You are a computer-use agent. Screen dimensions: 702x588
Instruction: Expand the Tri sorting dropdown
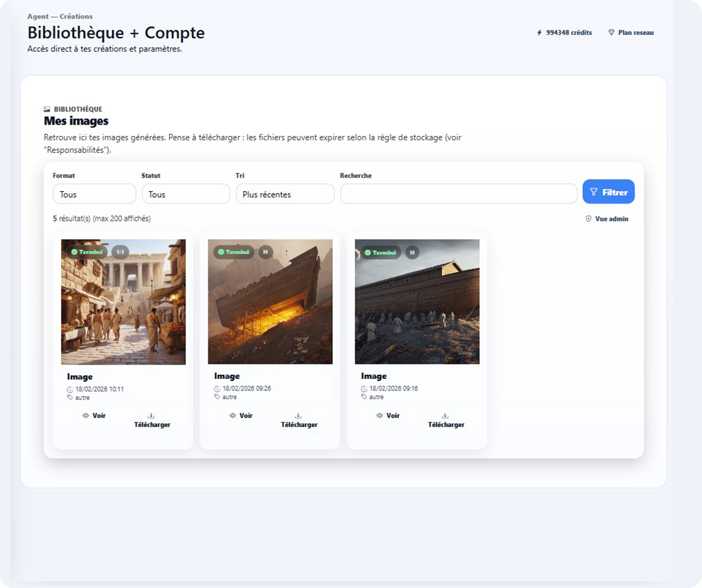285,194
